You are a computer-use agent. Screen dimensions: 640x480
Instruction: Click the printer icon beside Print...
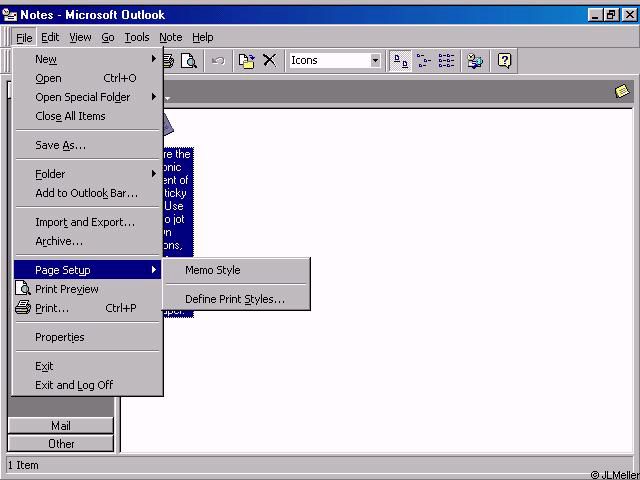[22, 307]
